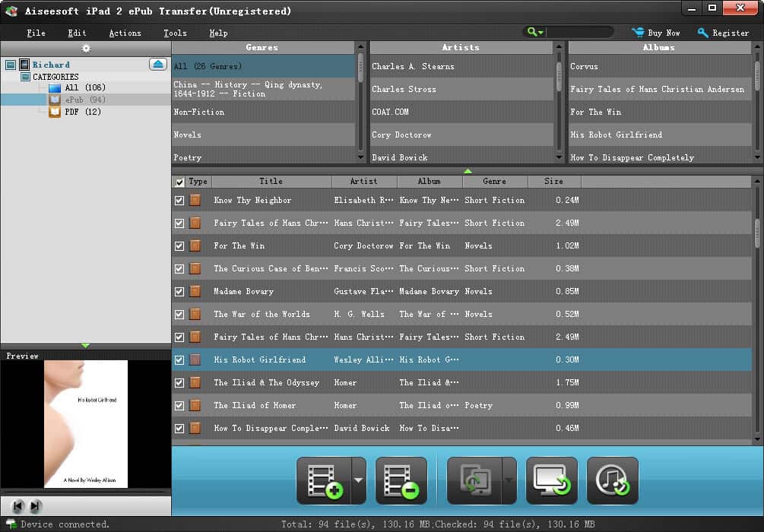The height and width of the screenshot is (532, 764).
Task: Uncheck the Madame Bovary checkbox
Action: point(179,291)
